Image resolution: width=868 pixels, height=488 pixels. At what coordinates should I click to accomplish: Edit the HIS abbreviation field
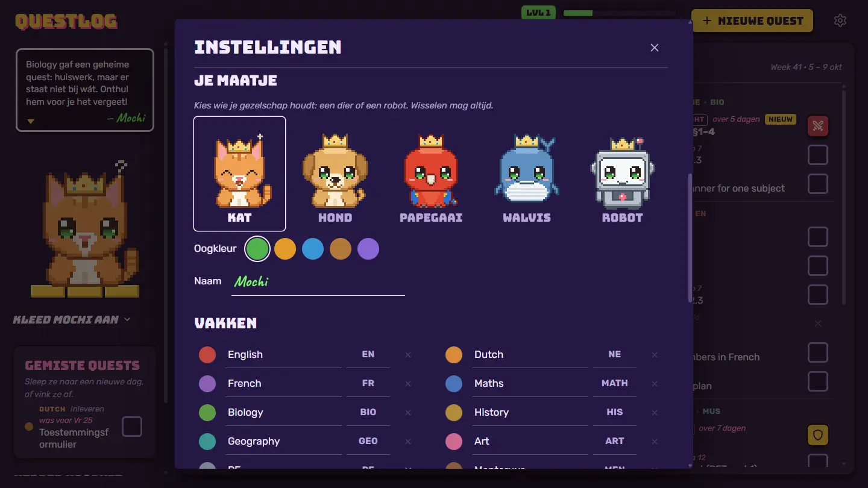[615, 413]
